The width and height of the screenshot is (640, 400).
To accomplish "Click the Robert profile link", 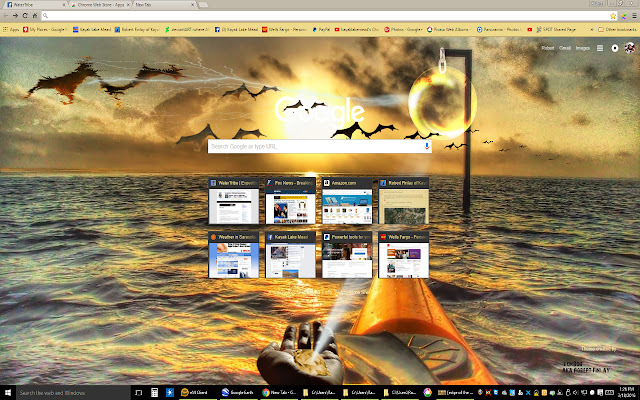I will point(548,48).
